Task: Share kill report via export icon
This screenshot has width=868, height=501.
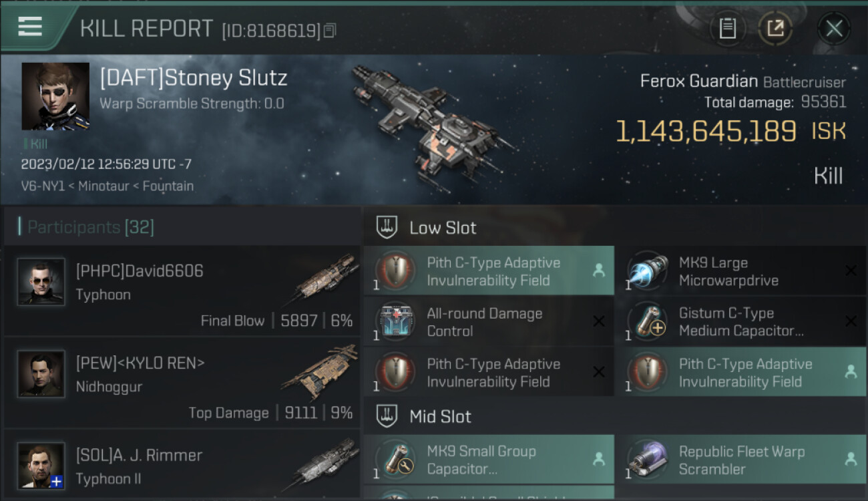Action: pyautogui.click(x=775, y=29)
